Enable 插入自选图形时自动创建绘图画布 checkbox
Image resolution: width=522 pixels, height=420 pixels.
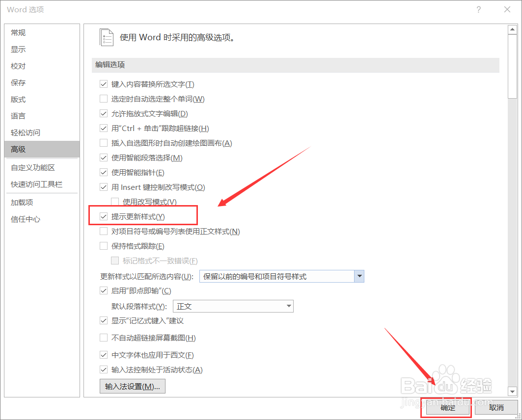click(104, 143)
